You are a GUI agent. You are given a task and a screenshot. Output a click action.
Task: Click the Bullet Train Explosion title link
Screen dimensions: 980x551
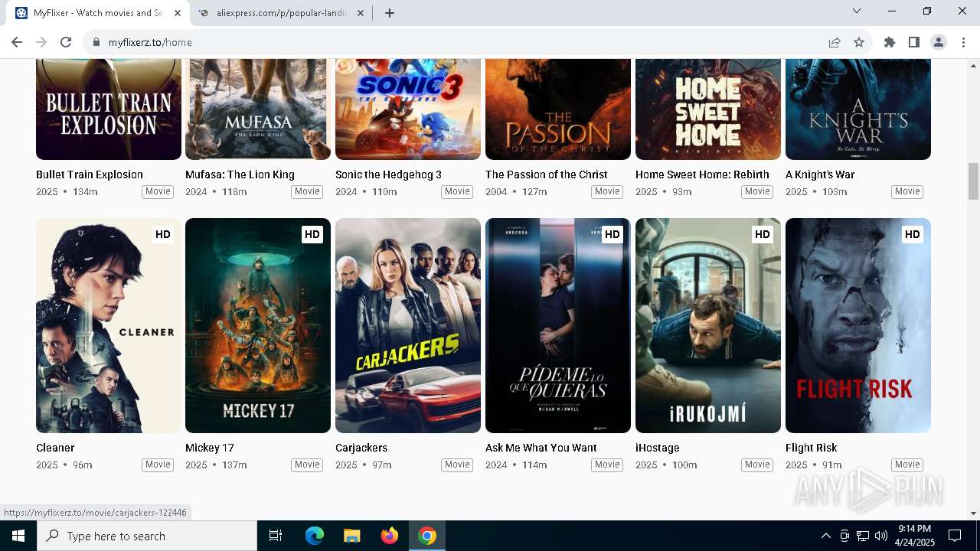click(x=90, y=174)
